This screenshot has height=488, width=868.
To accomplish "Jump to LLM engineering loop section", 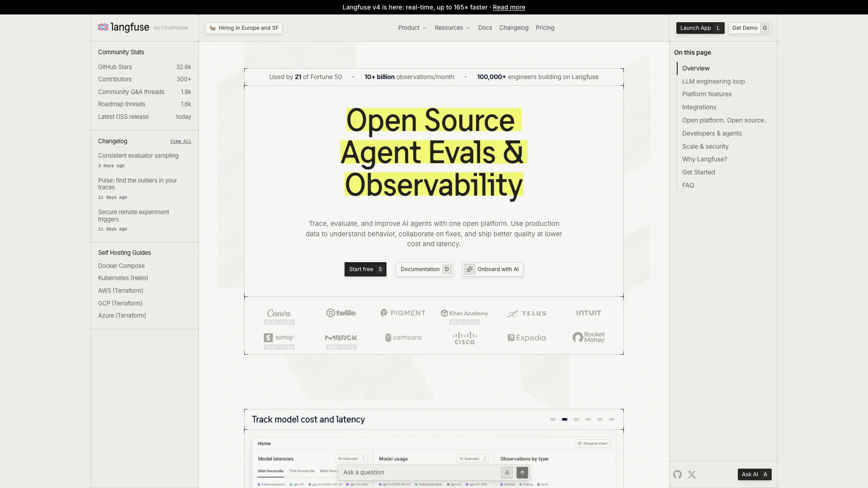I will coord(713,81).
